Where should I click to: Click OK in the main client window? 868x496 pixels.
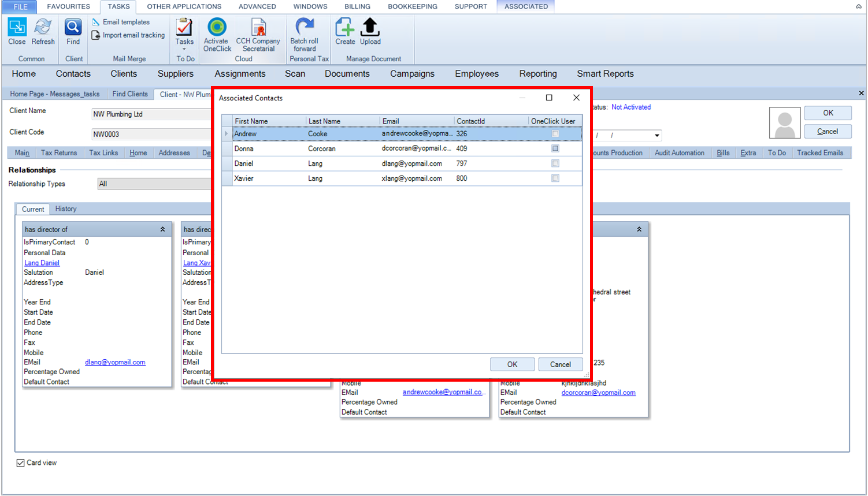pos(828,113)
